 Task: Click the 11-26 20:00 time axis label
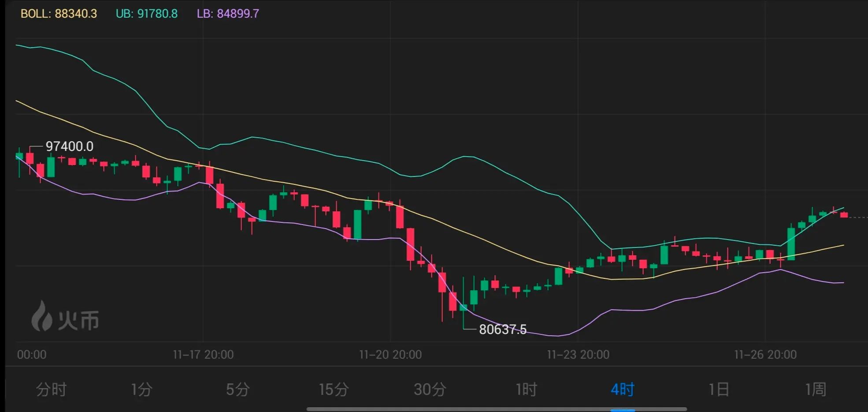[765, 355]
